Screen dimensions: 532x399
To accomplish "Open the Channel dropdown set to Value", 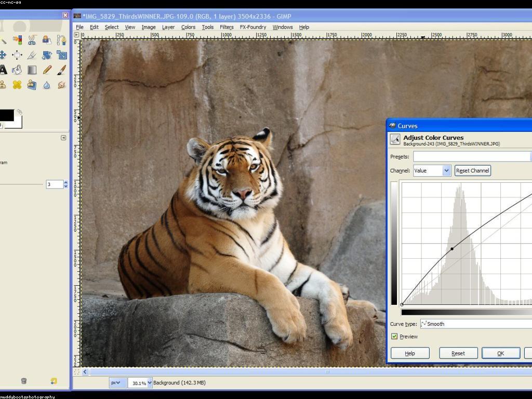I will pyautogui.click(x=432, y=170).
